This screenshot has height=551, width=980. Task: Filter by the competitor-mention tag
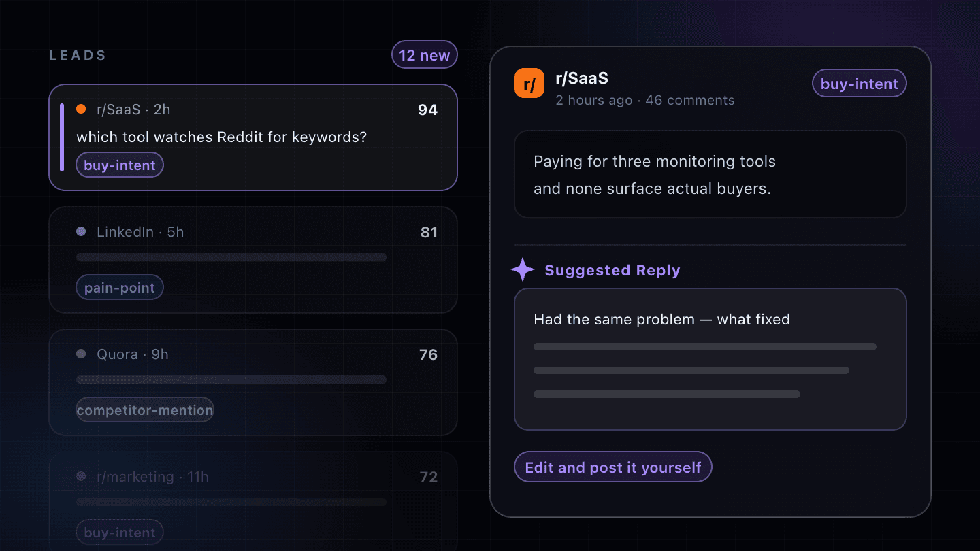click(145, 410)
